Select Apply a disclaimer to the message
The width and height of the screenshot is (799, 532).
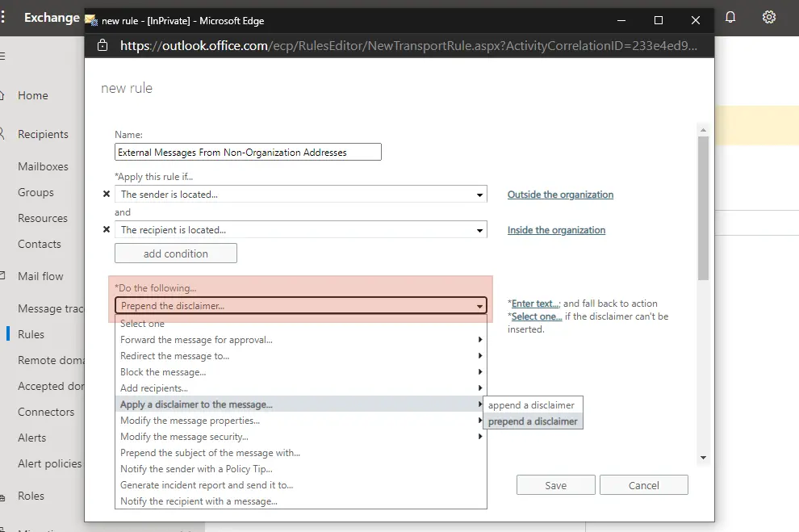pyautogui.click(x=301, y=404)
